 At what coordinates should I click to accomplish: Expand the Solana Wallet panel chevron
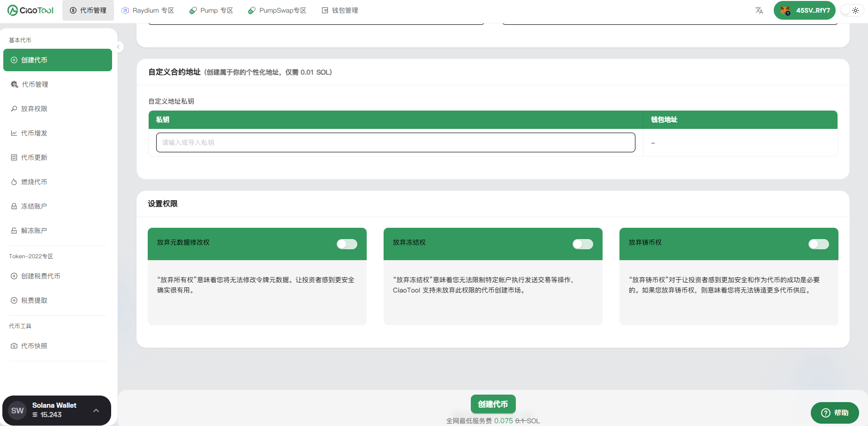point(96,411)
